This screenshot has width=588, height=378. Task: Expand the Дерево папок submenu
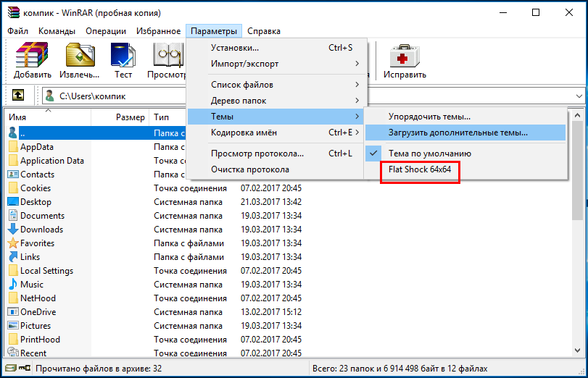[276, 101]
